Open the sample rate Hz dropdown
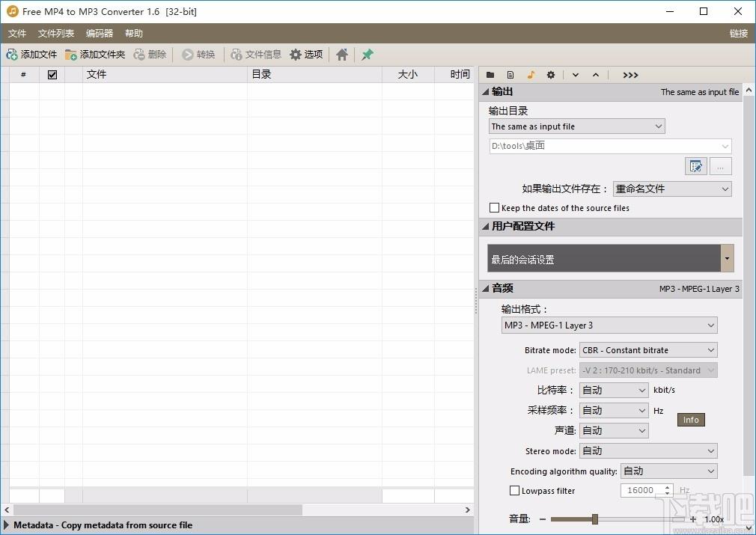This screenshot has width=756, height=535. pos(614,411)
